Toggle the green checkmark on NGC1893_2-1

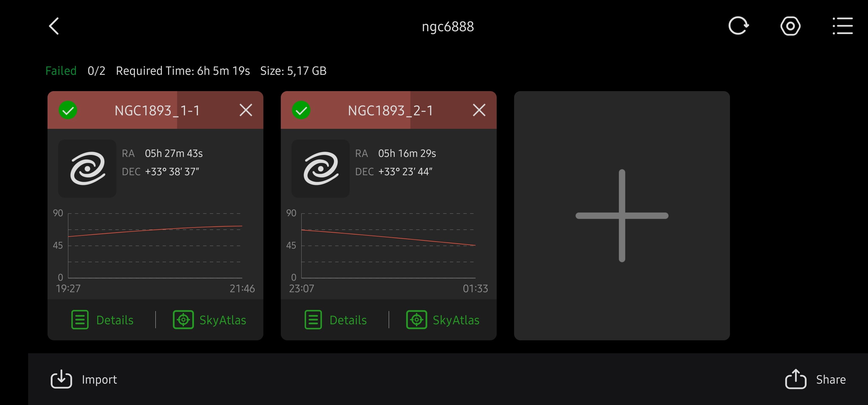click(x=301, y=110)
